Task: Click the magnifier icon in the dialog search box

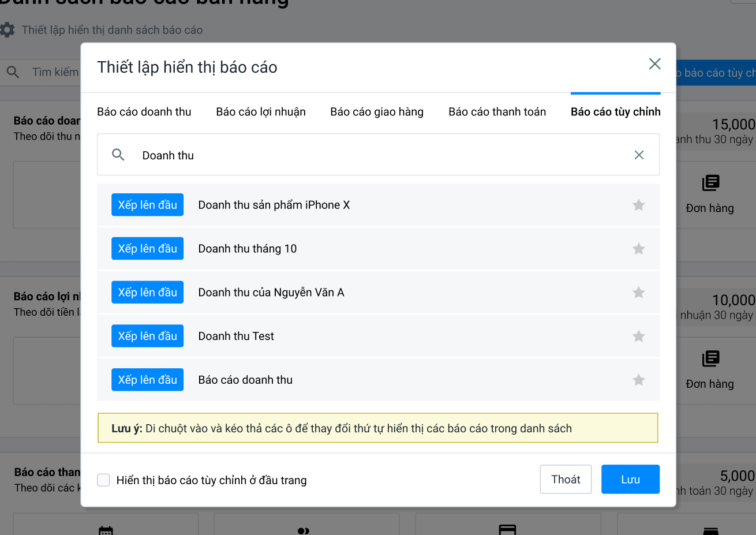Action: point(118,155)
